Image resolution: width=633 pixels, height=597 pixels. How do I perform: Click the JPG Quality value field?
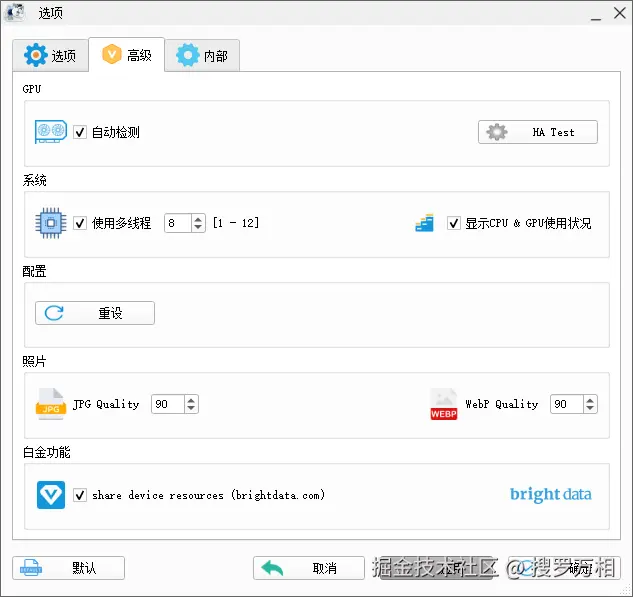point(168,404)
